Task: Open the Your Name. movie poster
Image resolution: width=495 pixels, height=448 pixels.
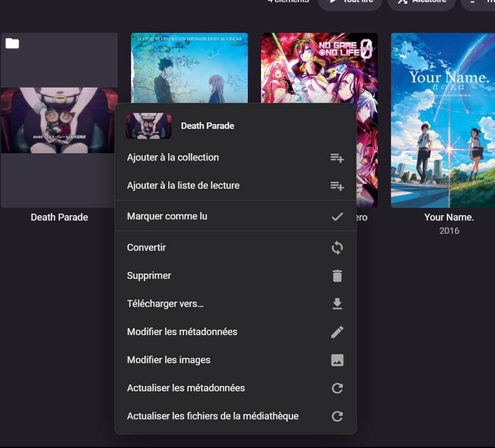Action: coord(443,120)
